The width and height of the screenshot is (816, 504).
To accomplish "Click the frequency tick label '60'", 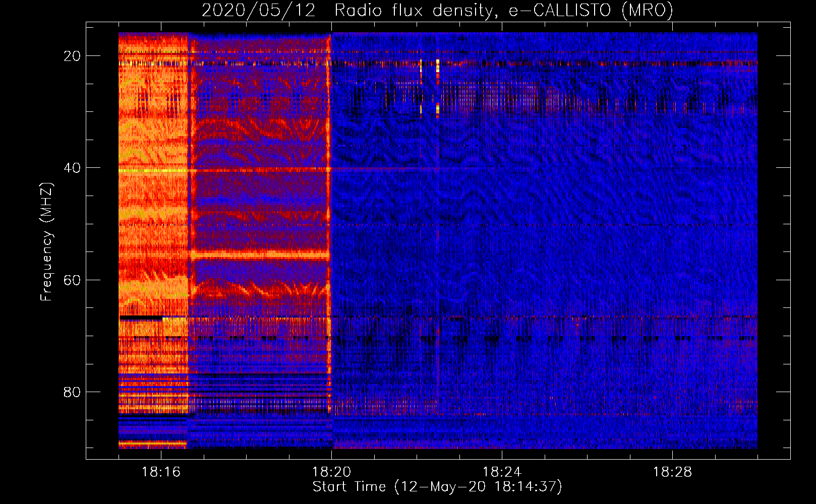I will pos(72,280).
